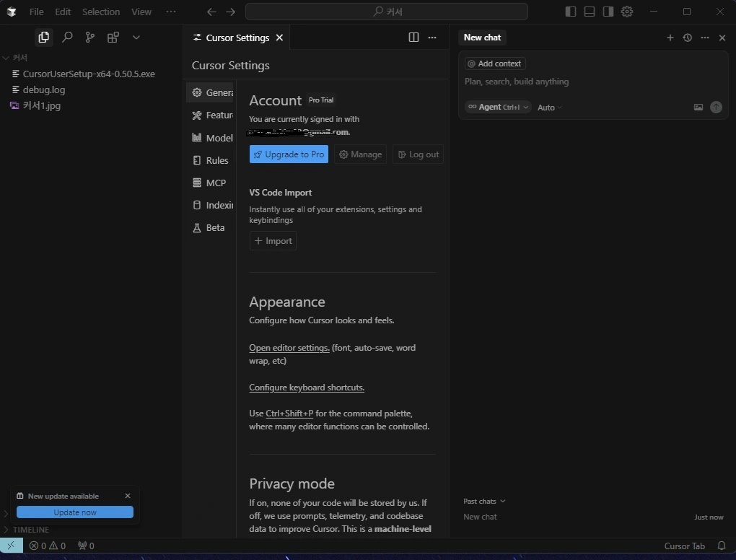Start a new chat with plus icon
Screen dimensions: 736x560
(670, 38)
